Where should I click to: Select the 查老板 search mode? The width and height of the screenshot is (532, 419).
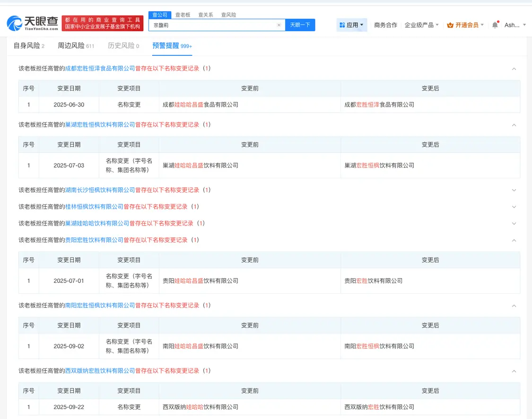pyautogui.click(x=183, y=15)
